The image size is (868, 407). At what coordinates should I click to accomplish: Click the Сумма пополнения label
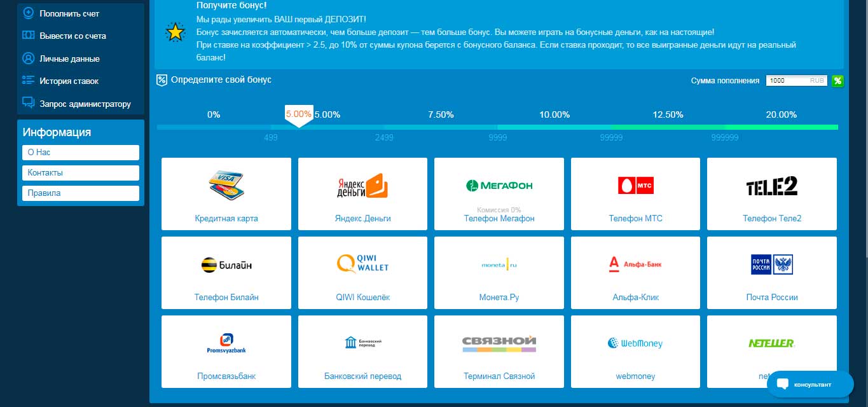pyautogui.click(x=725, y=81)
